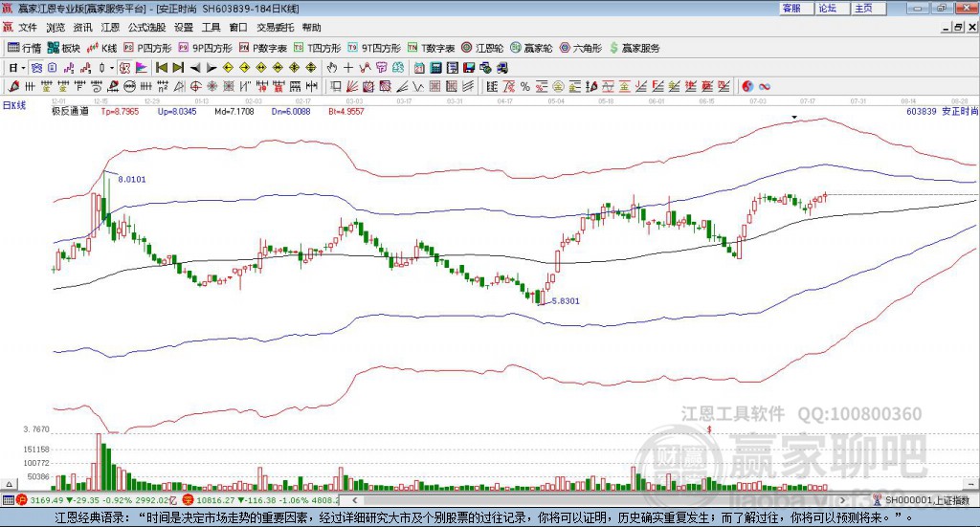The height and width of the screenshot is (527, 980).
Task: Step chart right with black right arrow
Action: [212, 68]
